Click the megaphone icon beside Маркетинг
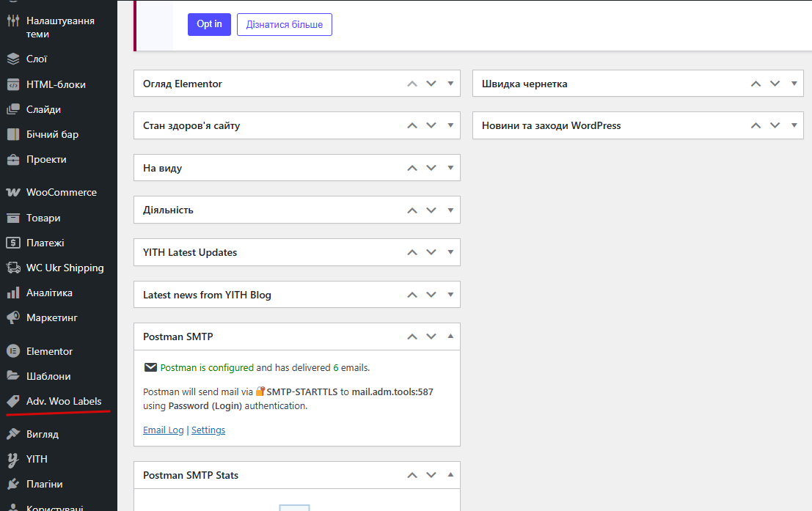Image resolution: width=812 pixels, height=511 pixels. tap(12, 317)
